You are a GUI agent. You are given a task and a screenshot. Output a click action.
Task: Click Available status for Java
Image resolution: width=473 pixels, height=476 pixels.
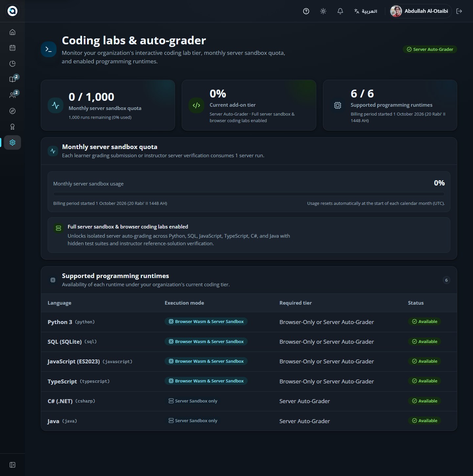point(424,421)
